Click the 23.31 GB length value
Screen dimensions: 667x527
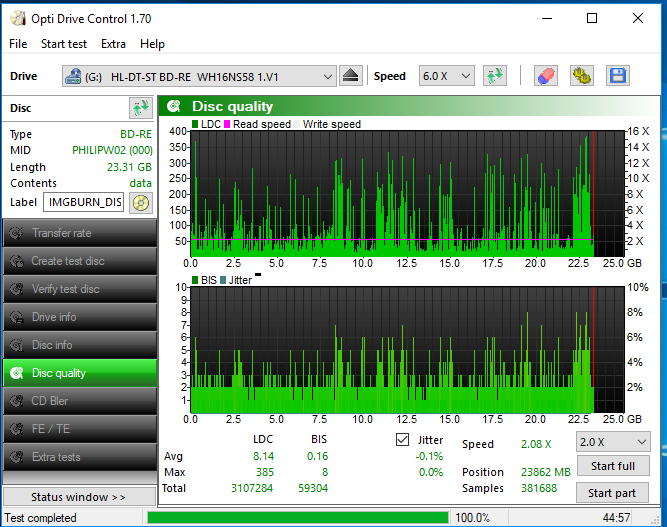click(129, 167)
